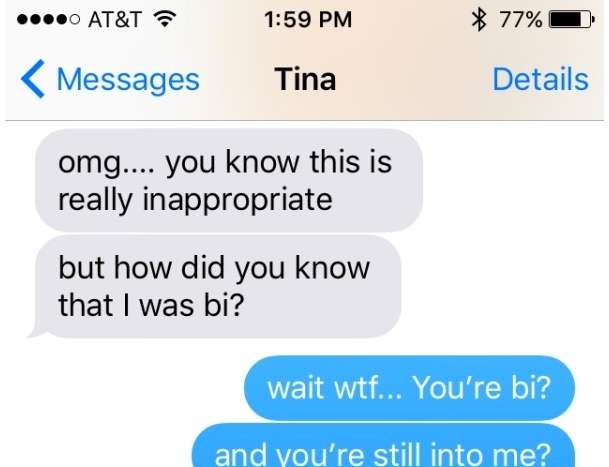Tap "how did you know" text

click(x=242, y=268)
